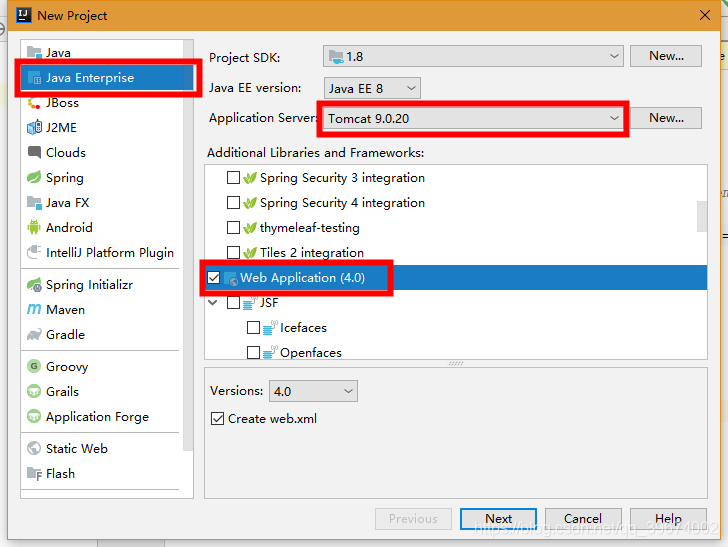Click the J2ME icon
The width and height of the screenshot is (728, 547).
point(34,127)
